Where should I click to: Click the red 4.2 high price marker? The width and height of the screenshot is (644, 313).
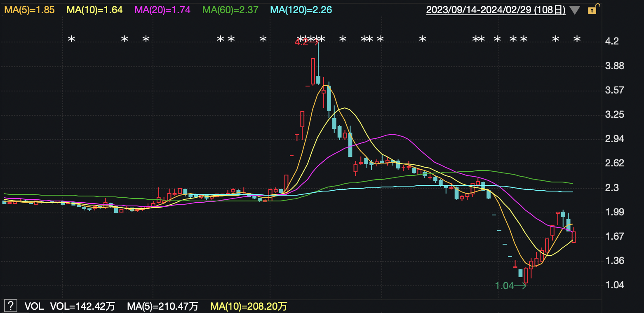[302, 42]
